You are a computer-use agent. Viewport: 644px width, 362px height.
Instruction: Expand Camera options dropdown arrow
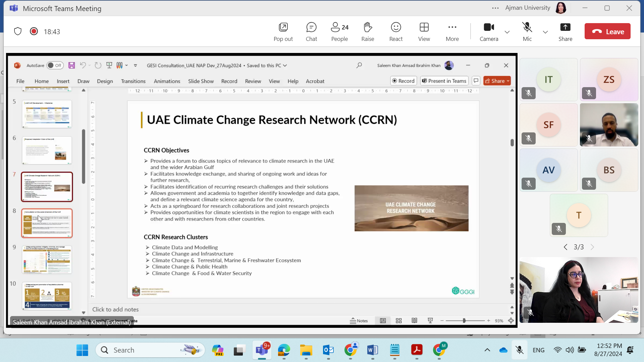507,32
